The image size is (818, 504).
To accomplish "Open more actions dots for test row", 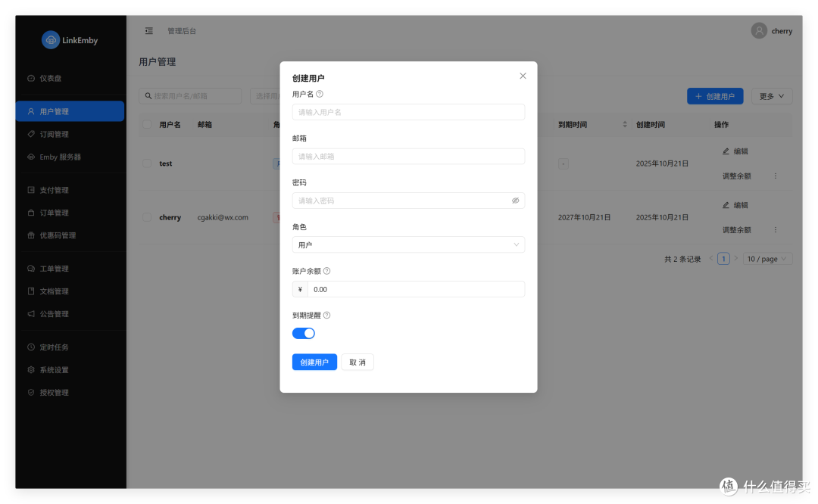I will [x=776, y=176].
